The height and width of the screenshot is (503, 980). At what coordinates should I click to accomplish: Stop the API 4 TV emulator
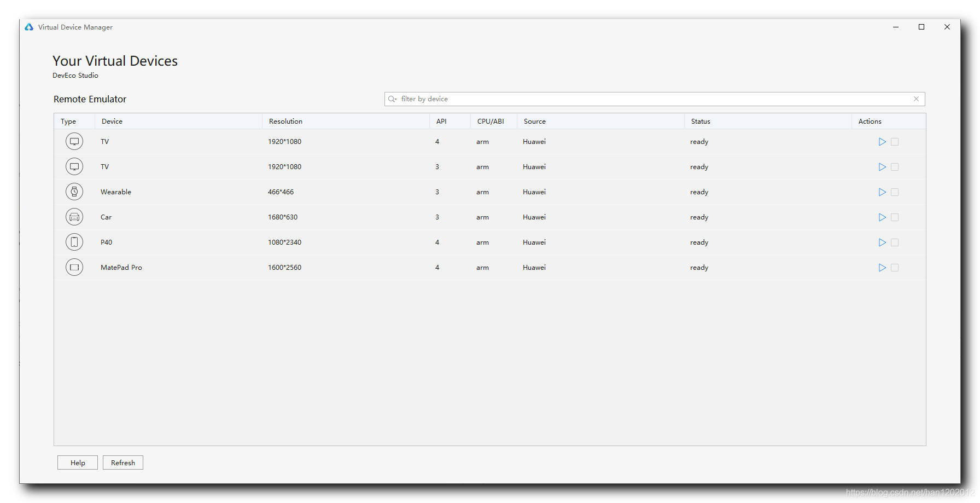pos(895,142)
